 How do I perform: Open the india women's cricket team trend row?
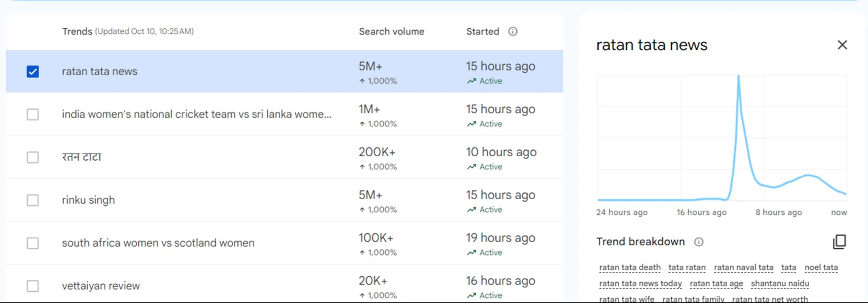pyautogui.click(x=196, y=114)
